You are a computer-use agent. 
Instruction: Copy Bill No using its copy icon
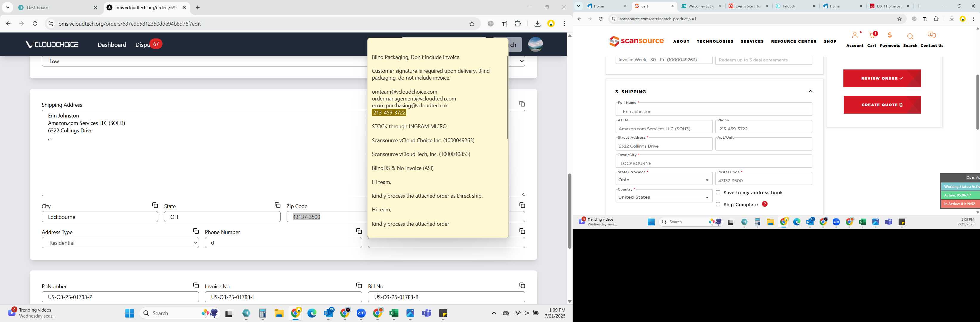click(522, 286)
